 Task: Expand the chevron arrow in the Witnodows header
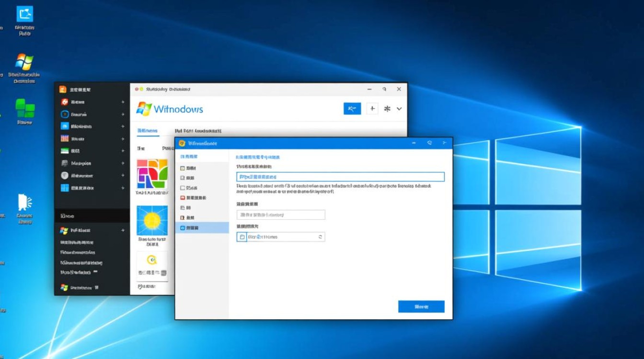(x=400, y=109)
